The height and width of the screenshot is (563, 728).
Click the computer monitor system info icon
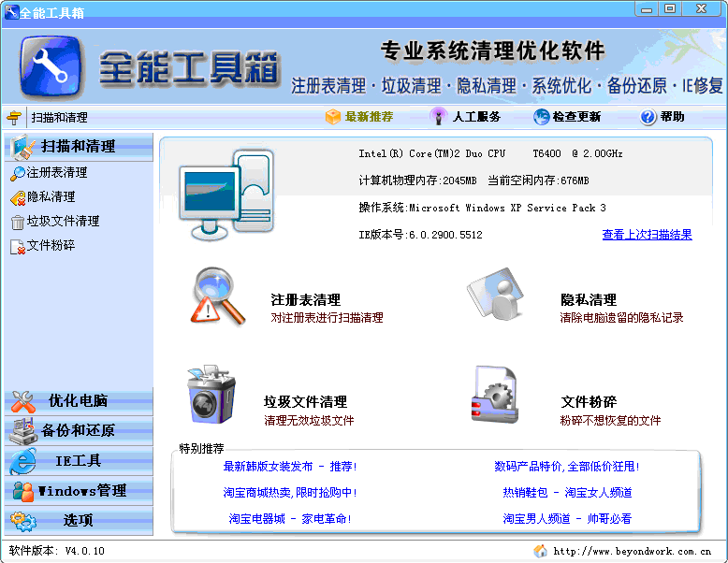[x=226, y=195]
